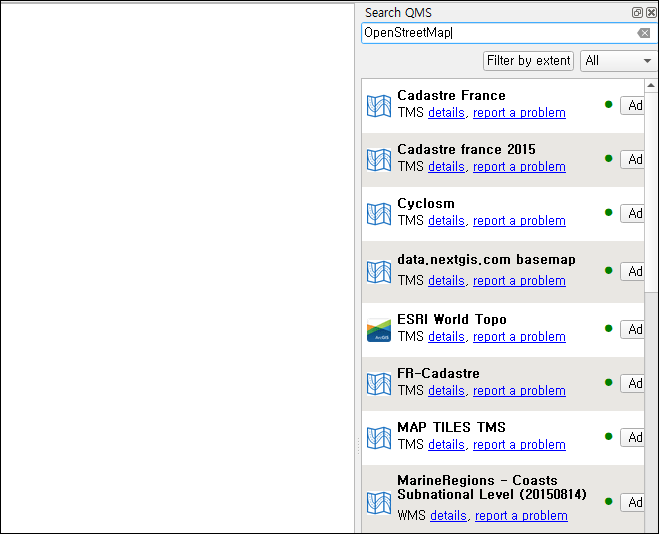Image resolution: width=659 pixels, height=534 pixels.
Task: Click green status dot for MAP TILES TMS
Action: (x=608, y=436)
